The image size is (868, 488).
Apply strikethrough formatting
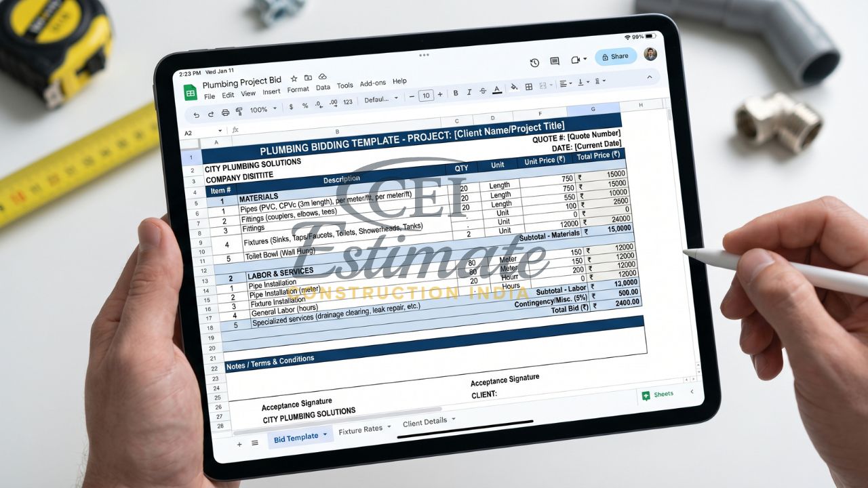pos(482,92)
